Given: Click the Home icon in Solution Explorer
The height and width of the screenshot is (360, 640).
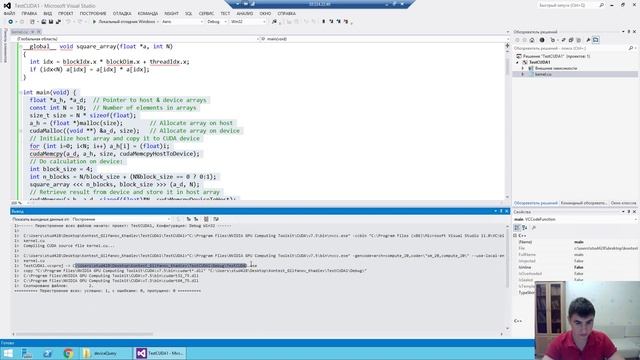Looking at the screenshot, I should tap(532, 40).
